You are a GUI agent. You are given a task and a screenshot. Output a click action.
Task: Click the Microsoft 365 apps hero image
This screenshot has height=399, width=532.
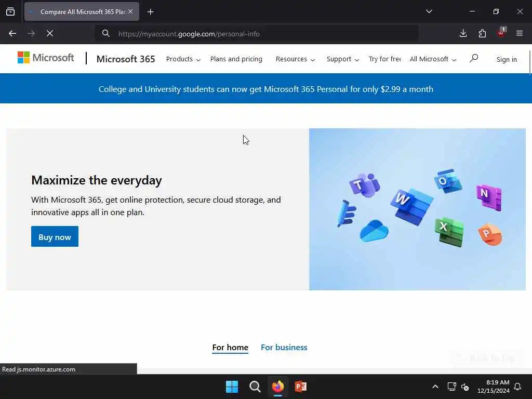(417, 209)
